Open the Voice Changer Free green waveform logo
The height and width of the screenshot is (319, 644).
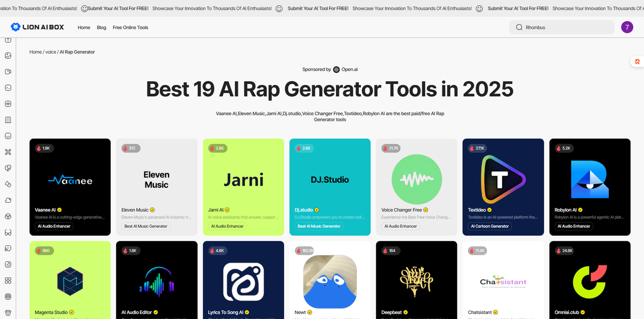tap(417, 179)
